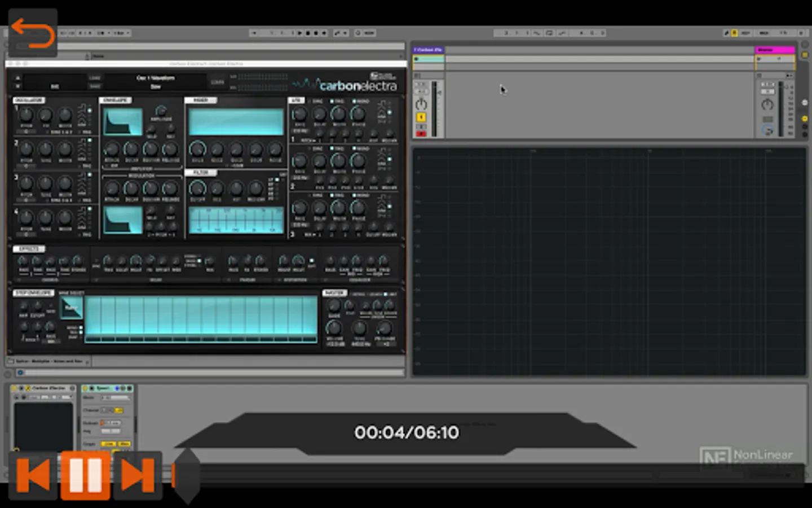Turn the amplifier envelope Release knob
This screenshot has width=812, height=508.
tap(170, 150)
